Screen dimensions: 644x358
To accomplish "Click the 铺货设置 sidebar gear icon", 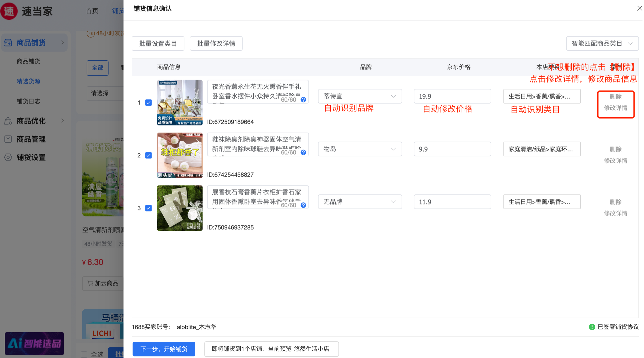I will [x=8, y=157].
